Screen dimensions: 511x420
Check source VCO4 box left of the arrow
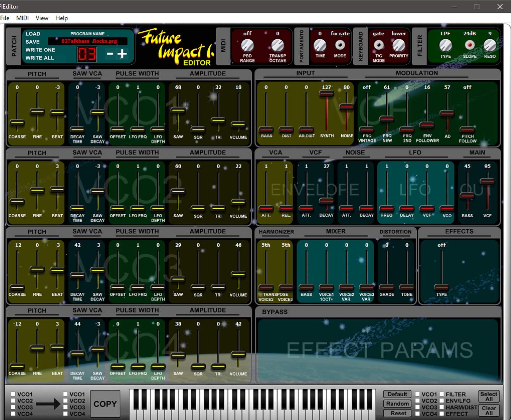13,414
